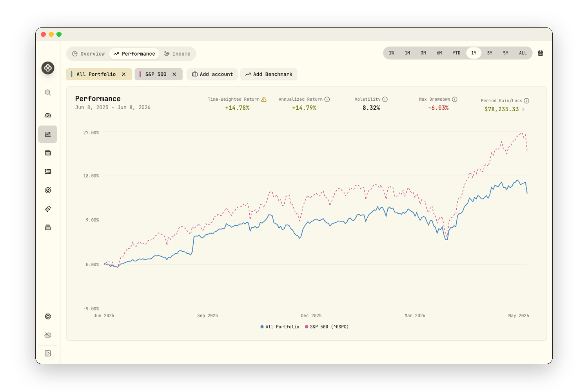Toggle All Portfolio series in chart legend
The height and width of the screenshot is (392, 588).
point(280,327)
